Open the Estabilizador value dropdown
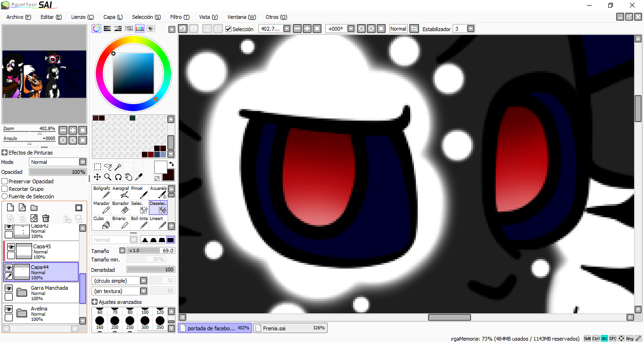Image resolution: width=644 pixels, height=343 pixels. tap(471, 29)
